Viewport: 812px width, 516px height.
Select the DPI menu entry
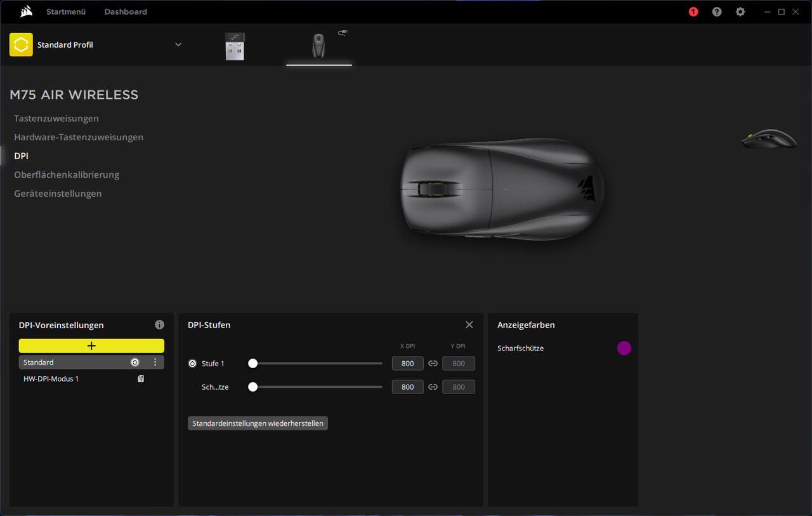tap(22, 155)
